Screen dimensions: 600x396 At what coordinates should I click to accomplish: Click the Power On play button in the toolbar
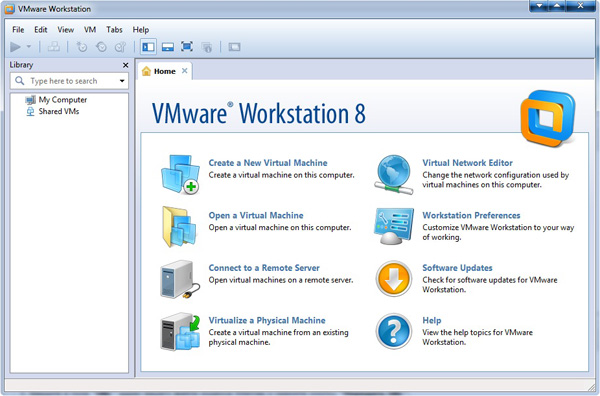[15, 47]
